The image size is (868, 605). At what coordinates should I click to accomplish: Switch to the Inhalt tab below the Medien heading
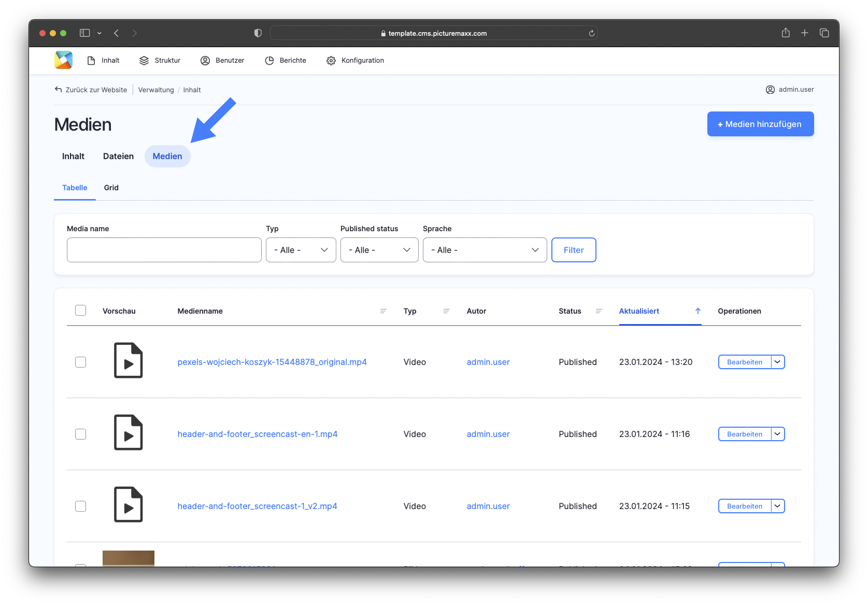point(73,156)
